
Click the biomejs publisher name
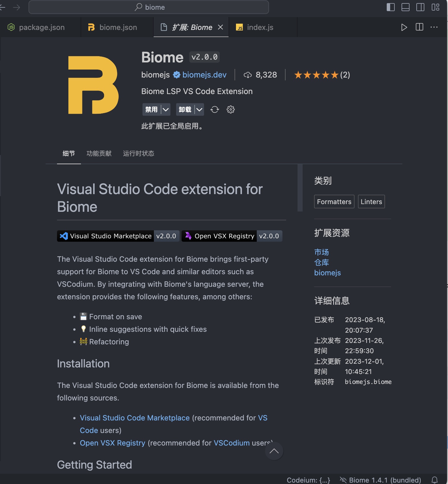pos(155,75)
